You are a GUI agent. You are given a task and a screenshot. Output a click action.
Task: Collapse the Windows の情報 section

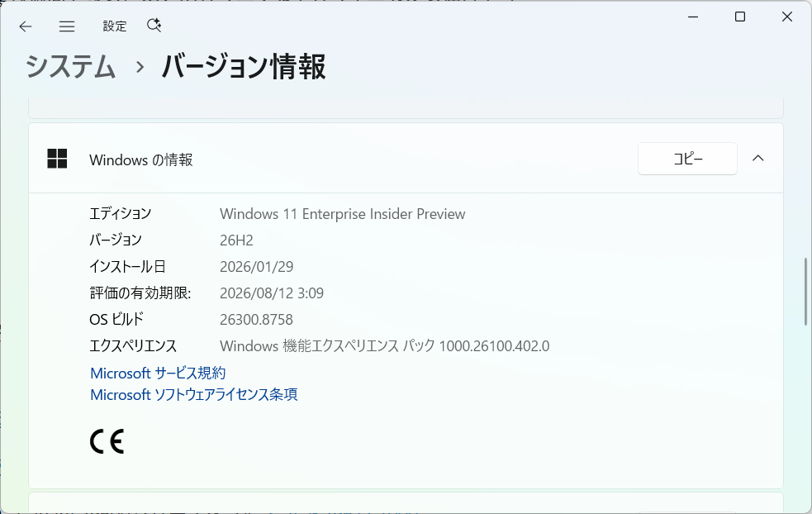coord(758,159)
